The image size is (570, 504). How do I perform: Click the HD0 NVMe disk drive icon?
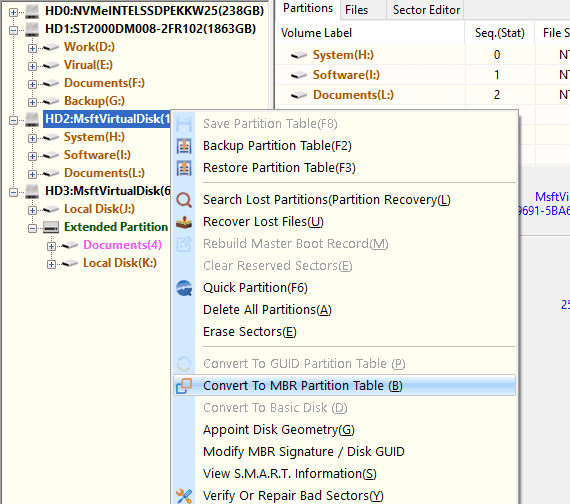pyautogui.click(x=32, y=12)
